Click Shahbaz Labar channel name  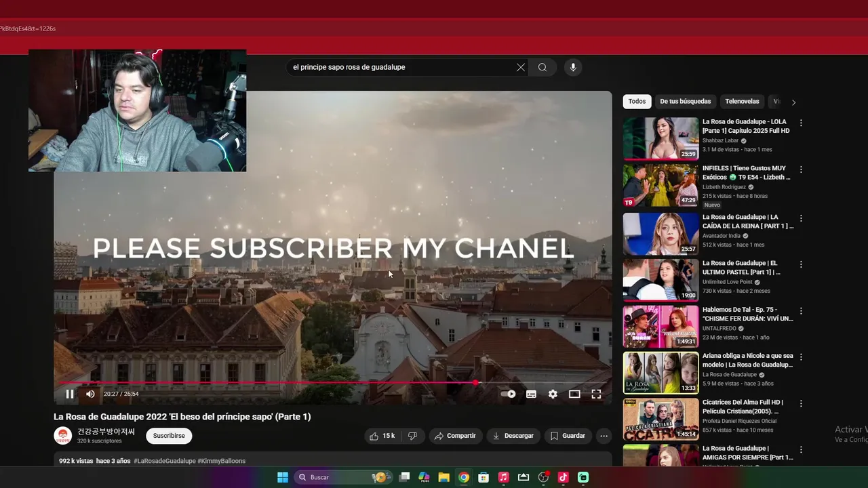click(x=720, y=141)
